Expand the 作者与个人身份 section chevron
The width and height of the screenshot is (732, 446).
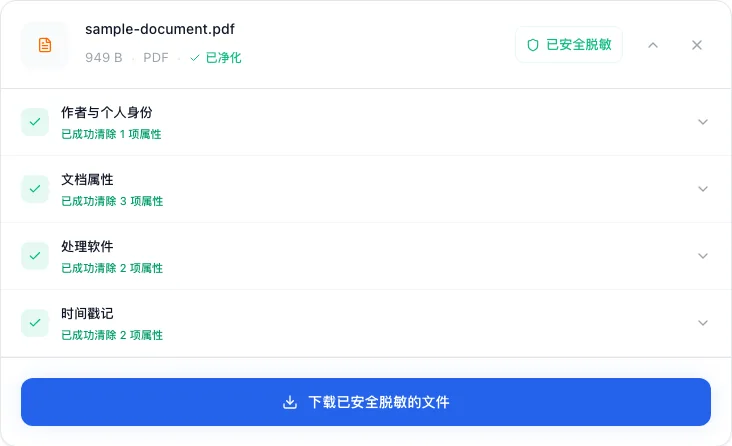point(703,122)
